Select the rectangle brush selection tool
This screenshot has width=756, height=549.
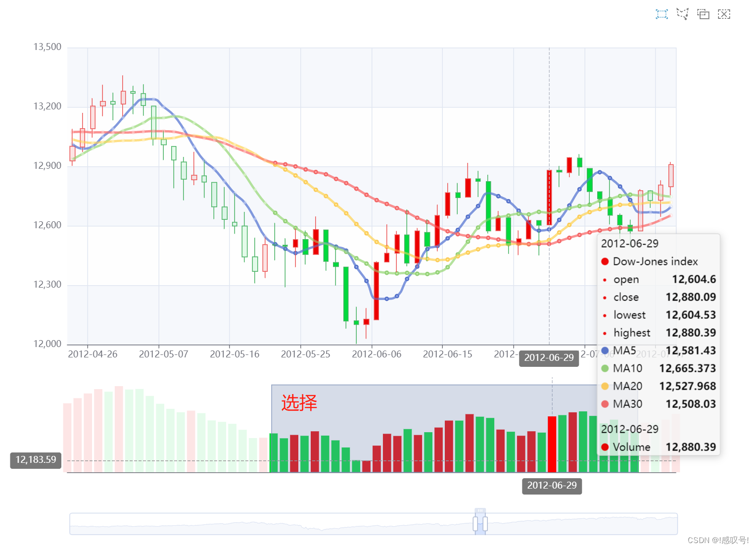(x=661, y=14)
